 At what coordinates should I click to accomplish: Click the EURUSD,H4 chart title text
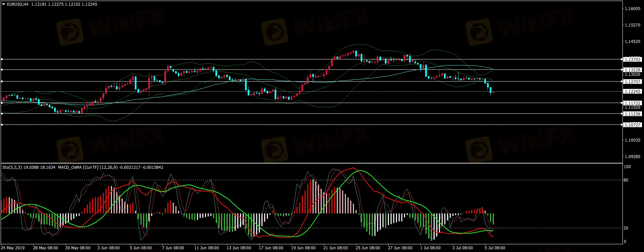[17, 4]
